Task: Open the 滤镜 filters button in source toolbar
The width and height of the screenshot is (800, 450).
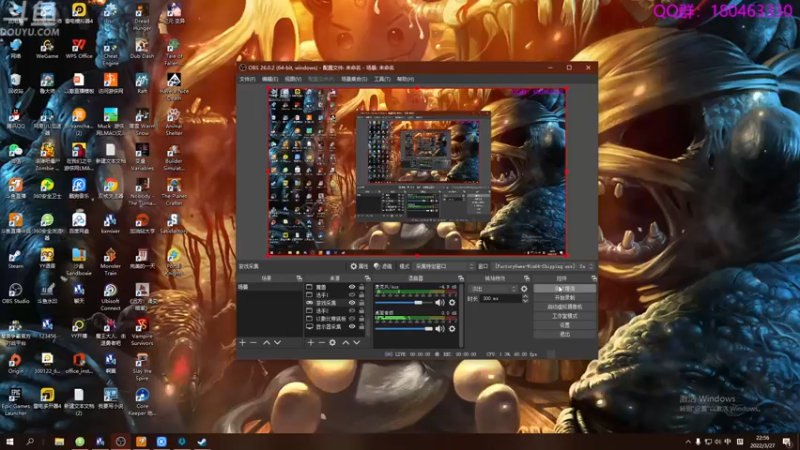Action: [383, 266]
